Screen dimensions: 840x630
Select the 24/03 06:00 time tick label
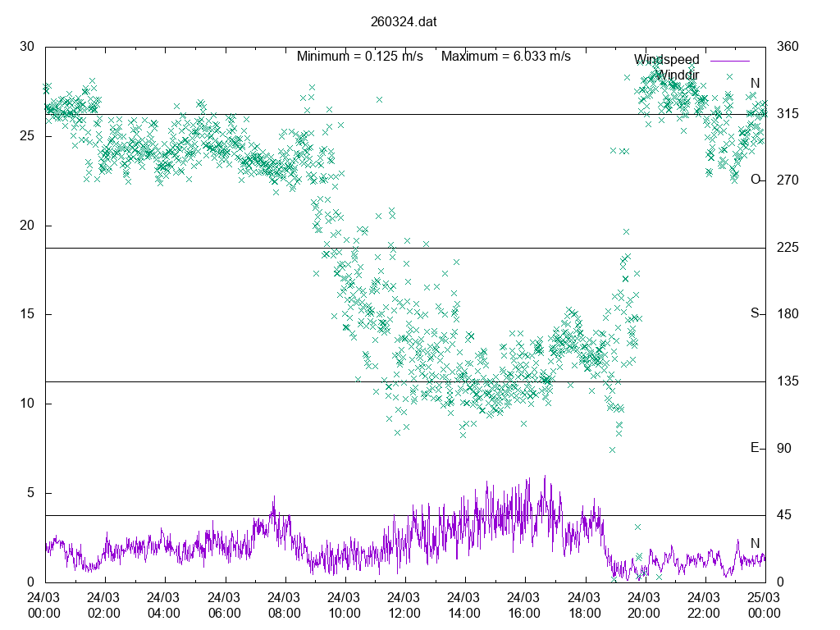[223, 605]
